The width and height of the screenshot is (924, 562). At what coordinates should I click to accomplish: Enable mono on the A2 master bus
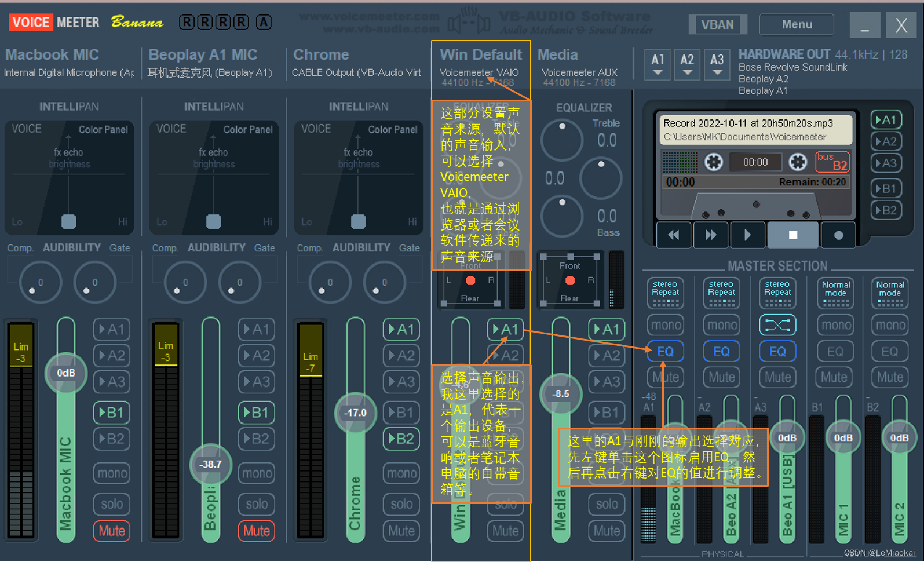(722, 325)
